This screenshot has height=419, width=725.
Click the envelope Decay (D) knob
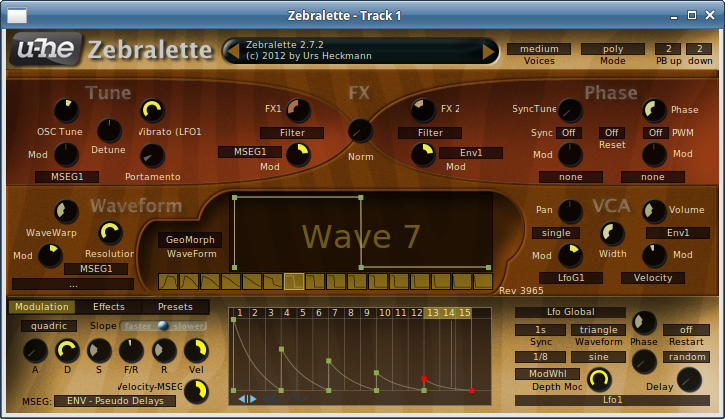[x=68, y=351]
